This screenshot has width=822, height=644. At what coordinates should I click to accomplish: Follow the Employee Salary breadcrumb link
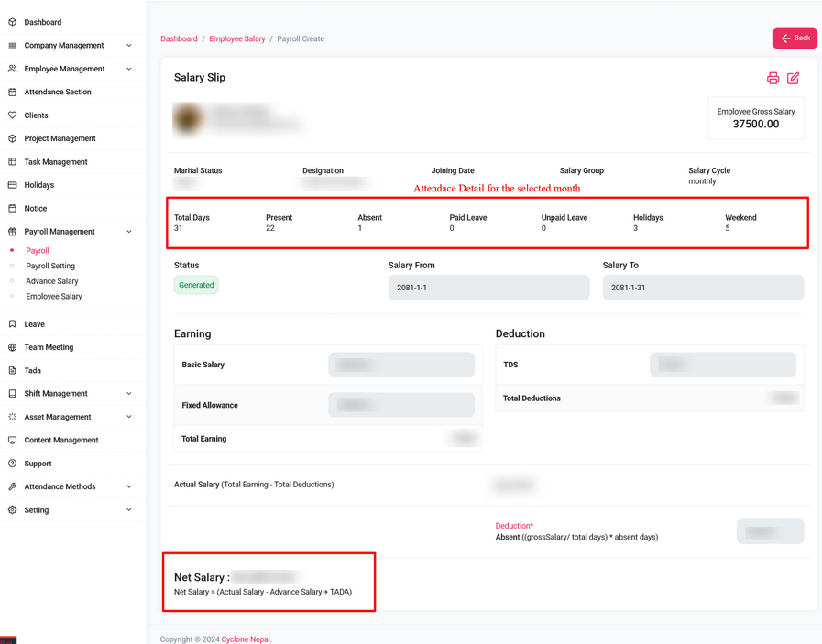(237, 38)
